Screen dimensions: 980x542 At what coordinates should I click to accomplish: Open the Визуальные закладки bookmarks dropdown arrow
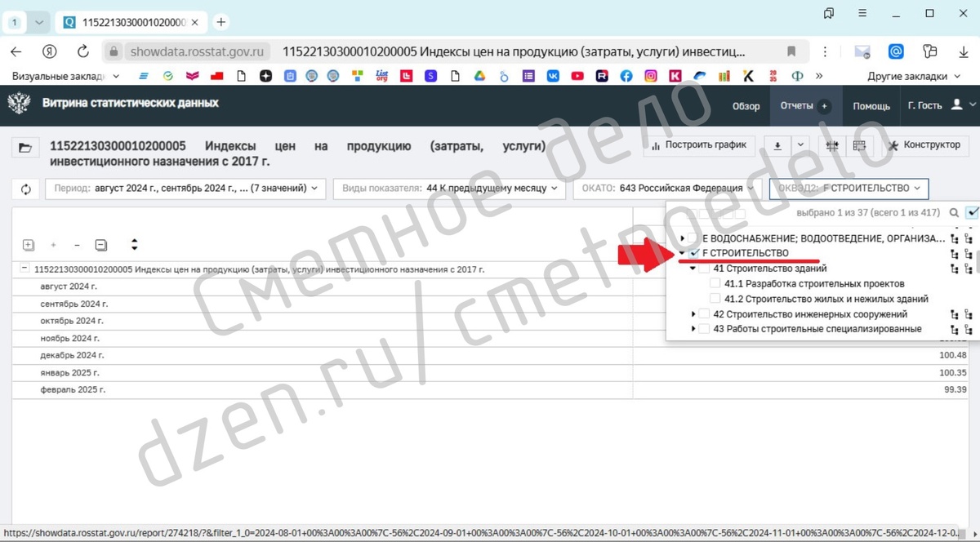(x=115, y=76)
